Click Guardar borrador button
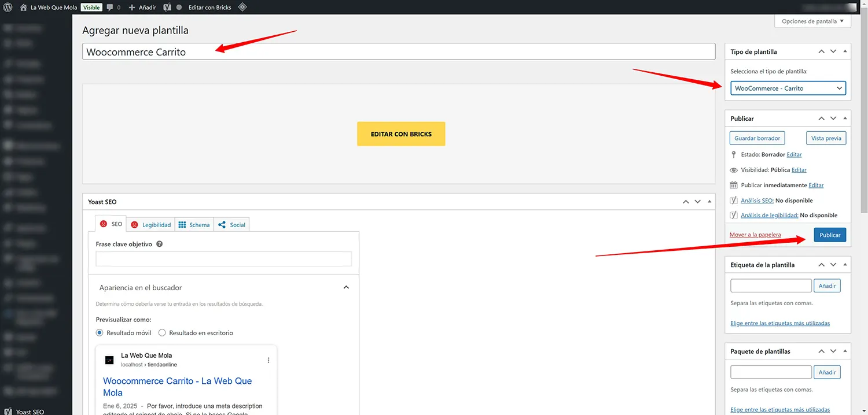Image resolution: width=868 pixels, height=415 pixels. click(757, 138)
